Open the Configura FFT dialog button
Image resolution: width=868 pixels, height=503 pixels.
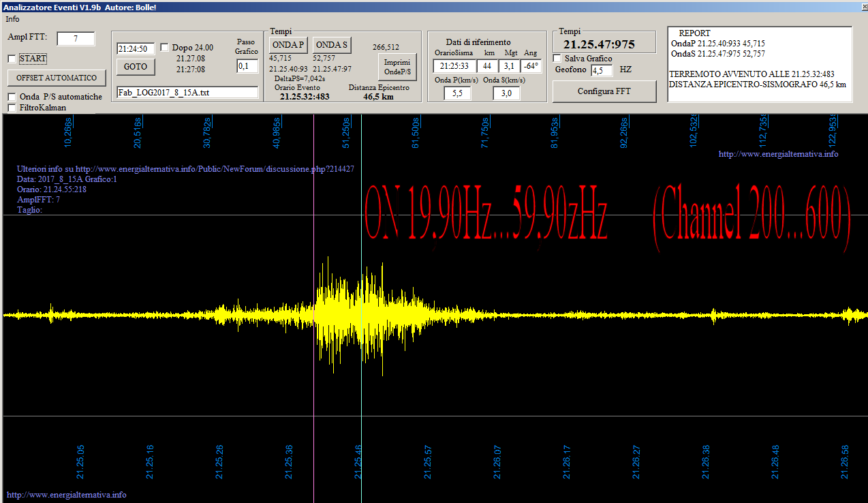[606, 91]
